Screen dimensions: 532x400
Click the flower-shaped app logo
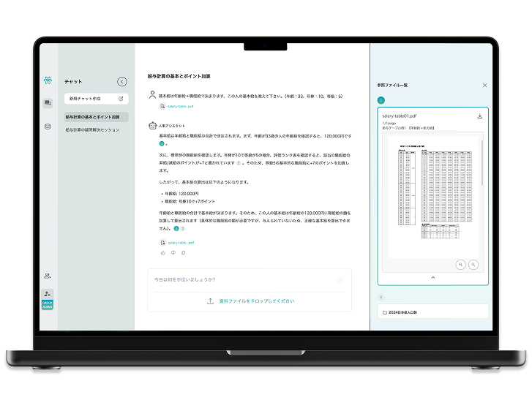48,80
